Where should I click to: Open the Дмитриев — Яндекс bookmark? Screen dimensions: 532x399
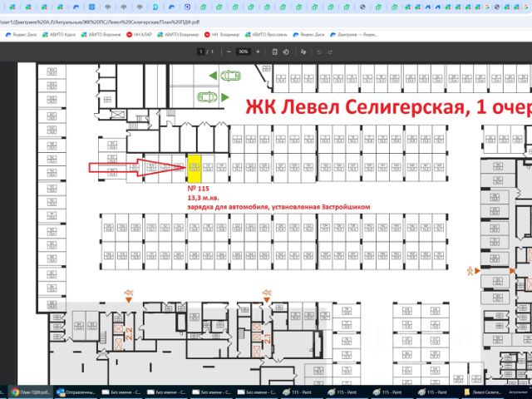click(354, 35)
